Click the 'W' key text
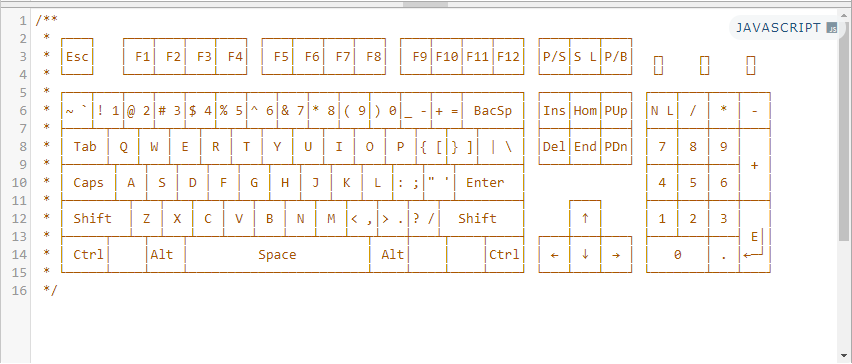The width and height of the screenshot is (852, 364). (154, 147)
